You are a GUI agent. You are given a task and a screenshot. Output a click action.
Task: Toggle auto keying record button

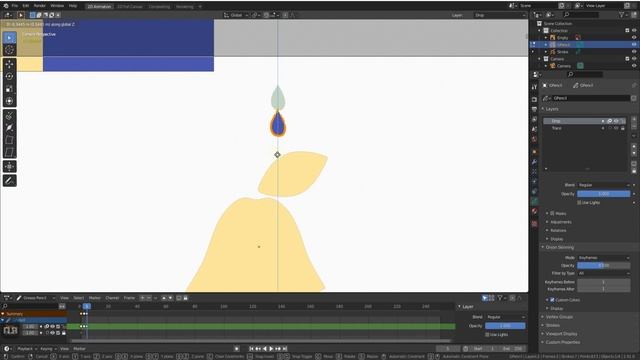pos(237,349)
